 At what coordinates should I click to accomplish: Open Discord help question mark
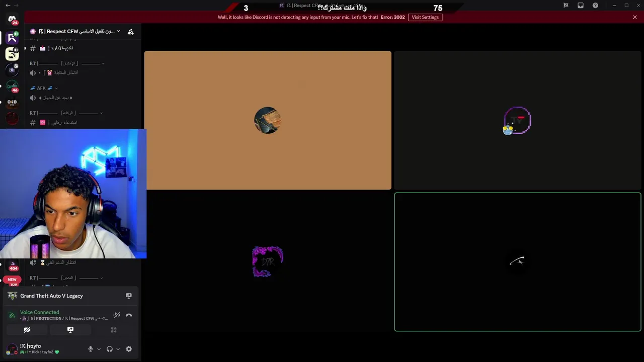[596, 6]
